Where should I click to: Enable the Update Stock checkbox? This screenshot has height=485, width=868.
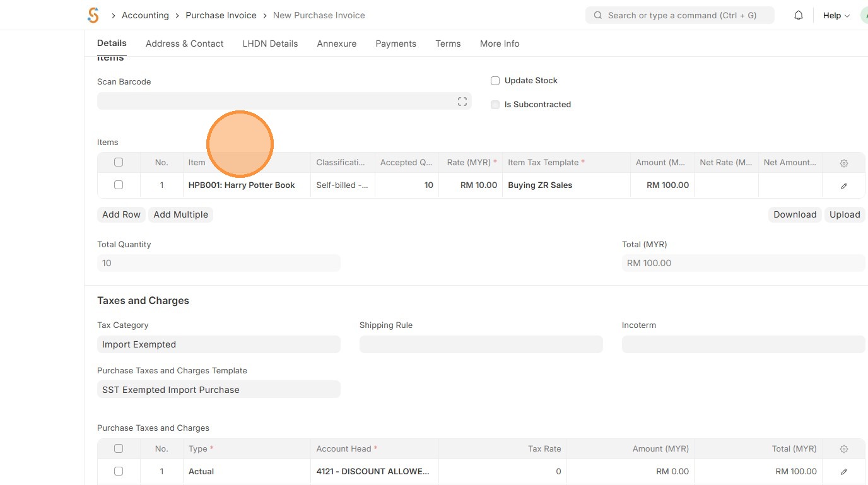click(x=495, y=81)
